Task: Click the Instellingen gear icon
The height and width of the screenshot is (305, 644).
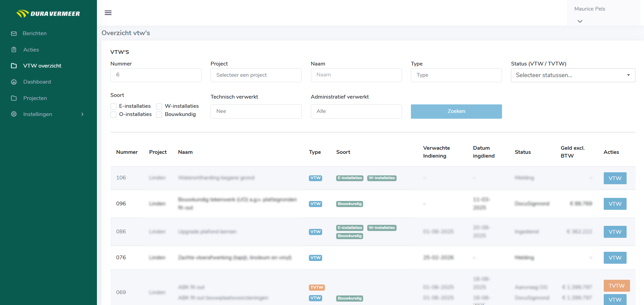Action: (x=14, y=114)
